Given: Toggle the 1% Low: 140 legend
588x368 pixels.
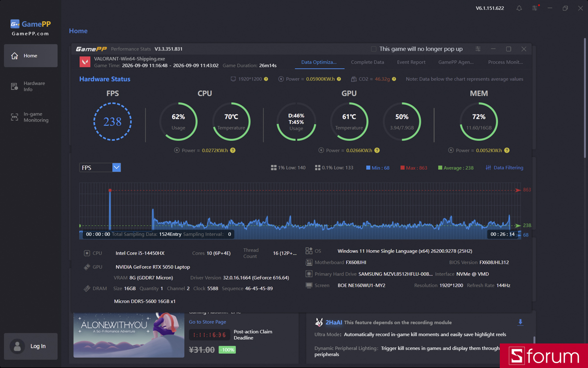Looking at the screenshot, I should click(x=288, y=168).
